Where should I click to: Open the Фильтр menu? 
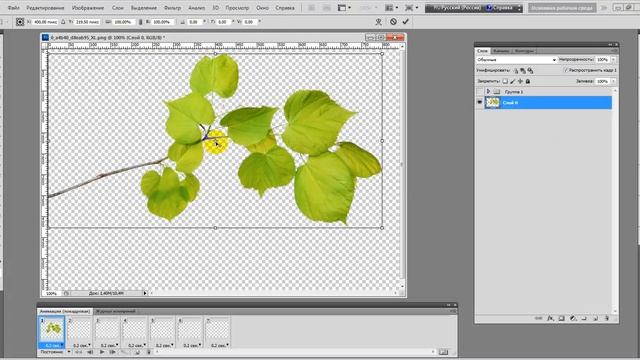[x=172, y=8]
